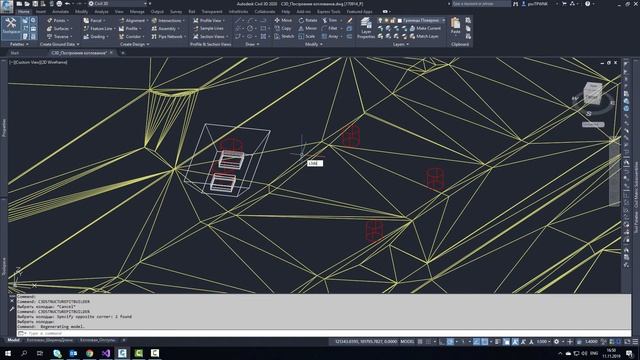Screen dimensions: 640x360
Task: Expand the Pipe Network dropdown arrow
Action: coord(185,37)
